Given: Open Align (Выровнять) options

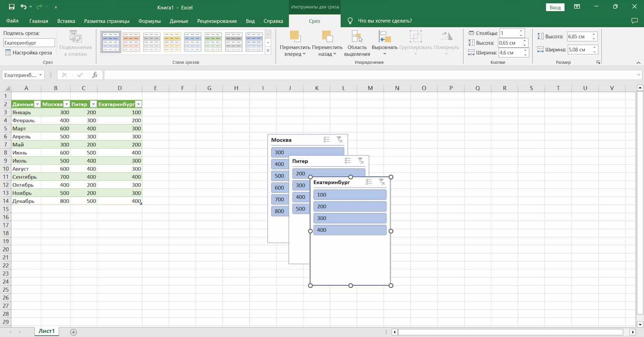Looking at the screenshot, I should click(385, 44).
